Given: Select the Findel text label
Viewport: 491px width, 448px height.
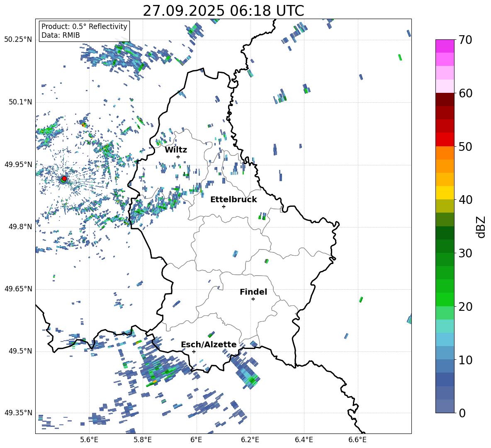Looking at the screenshot, I should point(253,292).
